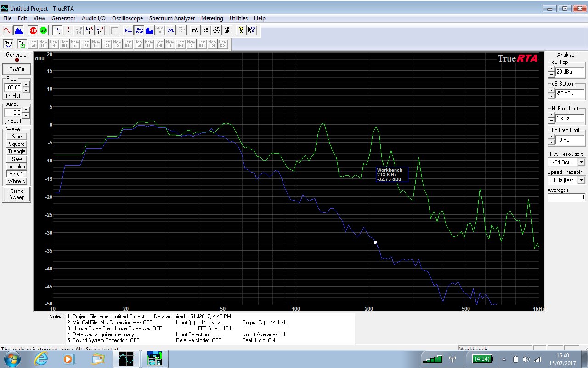Viewport: 588px width, 368px height.
Task: Click the Averages input field
Action: pos(566,197)
